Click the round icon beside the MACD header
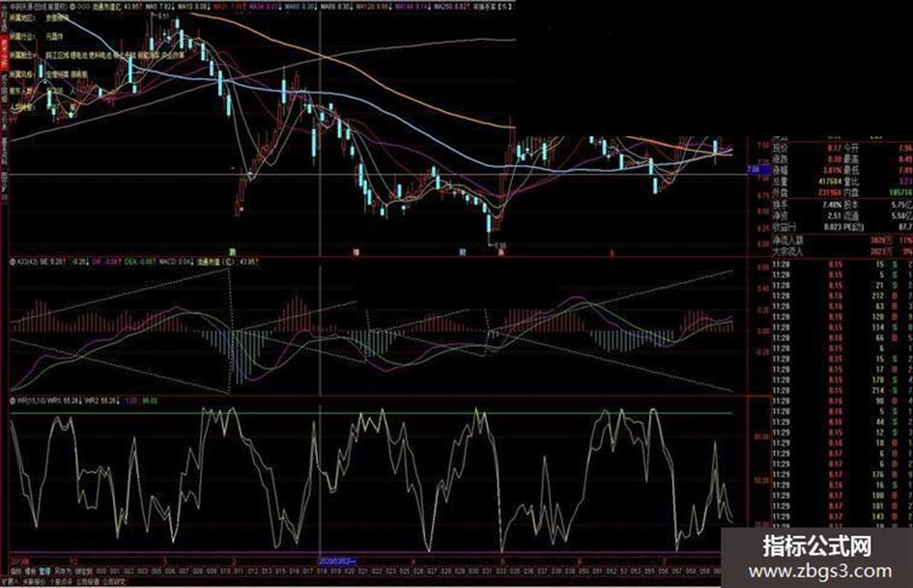 13,262
